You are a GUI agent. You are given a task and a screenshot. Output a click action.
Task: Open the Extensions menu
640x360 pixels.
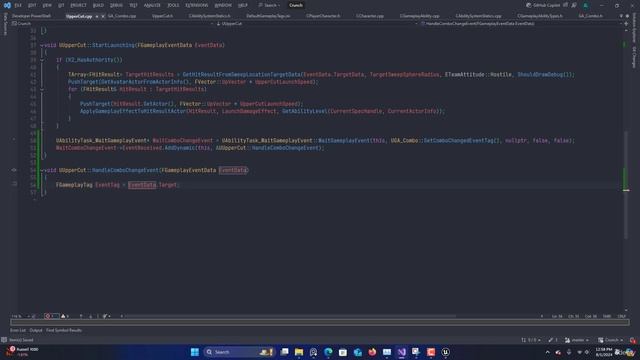pyautogui.click(x=197, y=5)
